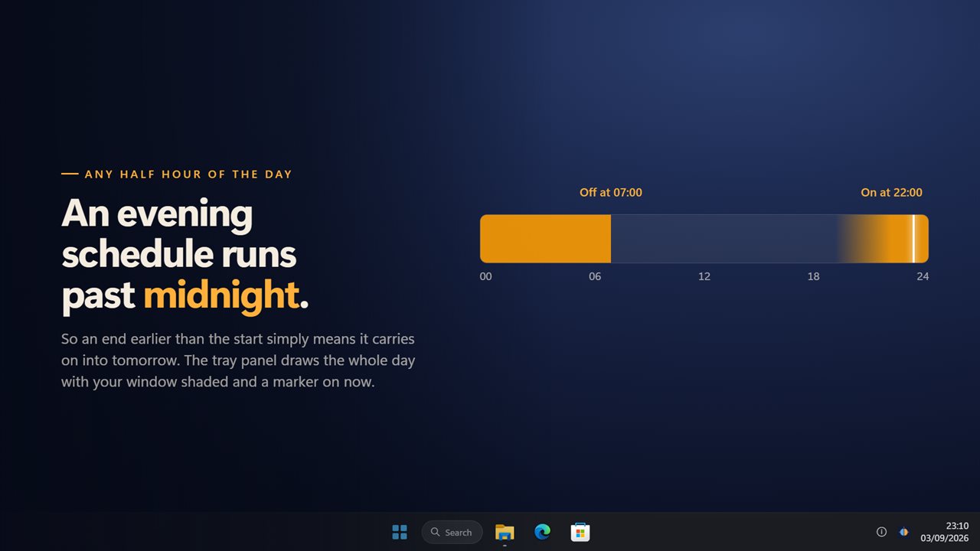Open the blue-orange half-circle tray app icon

pos(903,532)
